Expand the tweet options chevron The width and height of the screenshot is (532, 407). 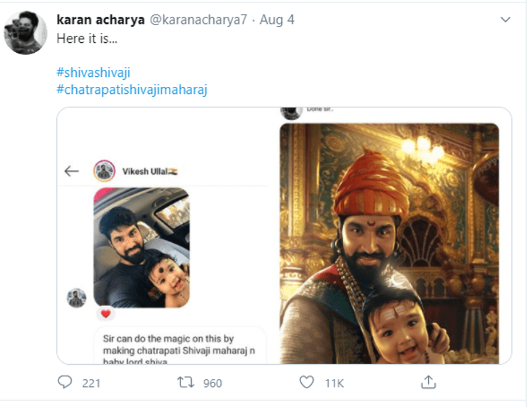click(506, 20)
